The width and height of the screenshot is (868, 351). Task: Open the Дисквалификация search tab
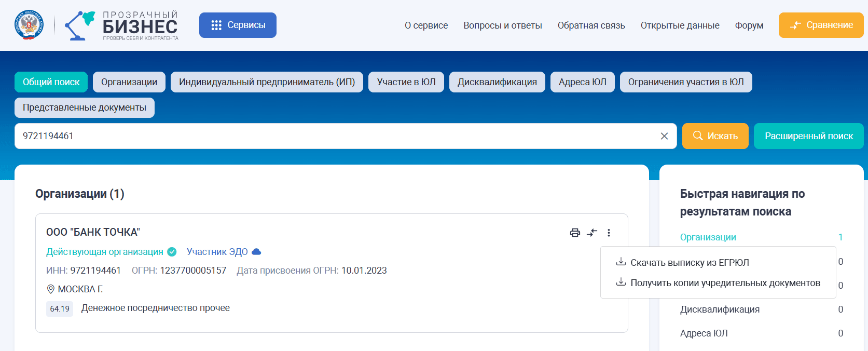pos(497,82)
